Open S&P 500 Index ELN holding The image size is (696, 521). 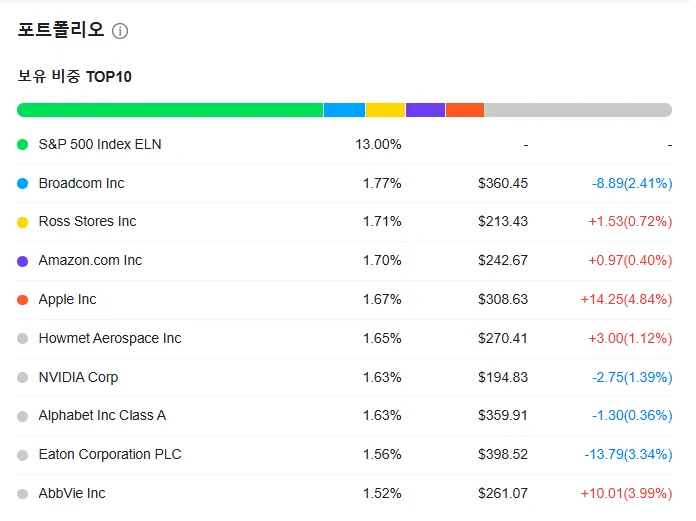tap(100, 144)
